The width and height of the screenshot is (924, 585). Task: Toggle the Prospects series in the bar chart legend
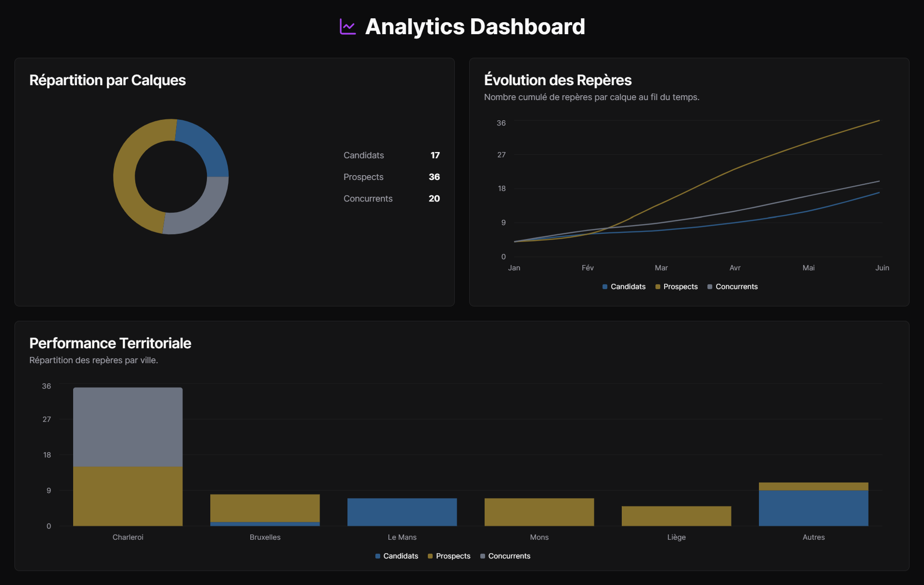449,556
